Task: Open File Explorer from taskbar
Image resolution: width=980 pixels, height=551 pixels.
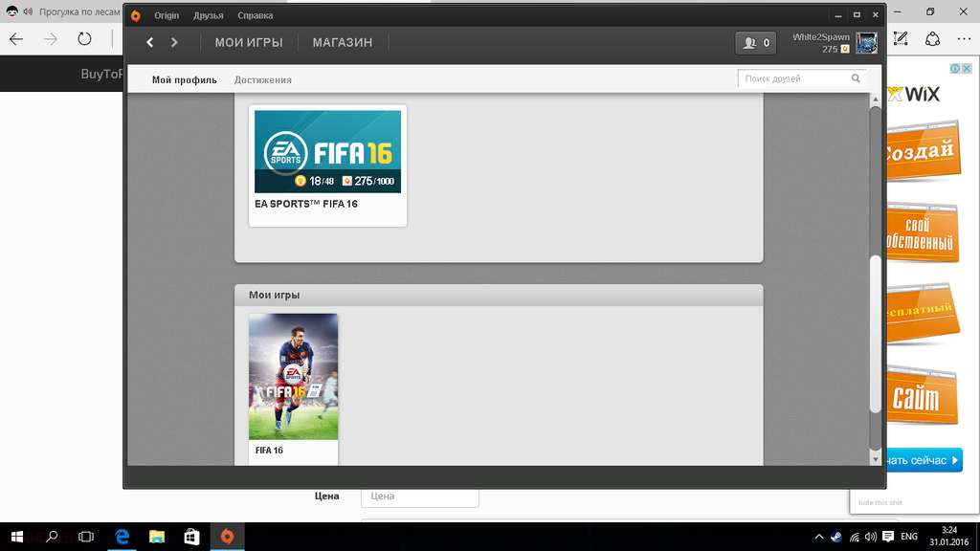Action: [157, 537]
